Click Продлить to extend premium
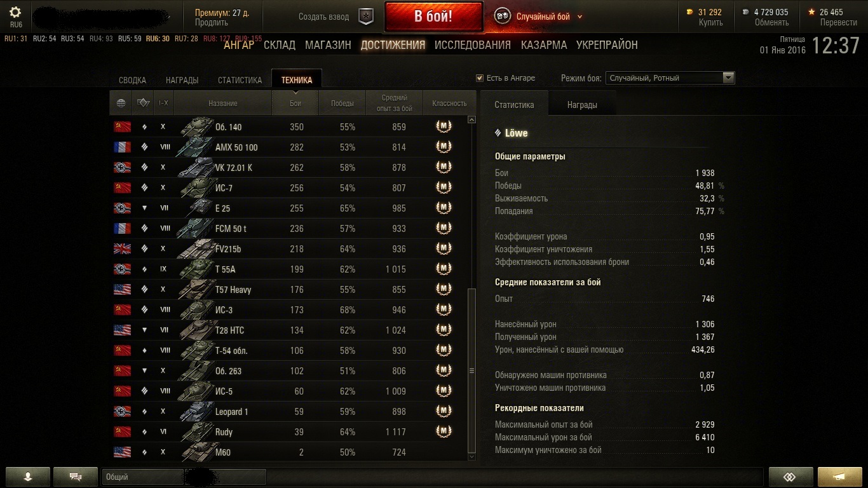 click(x=211, y=22)
